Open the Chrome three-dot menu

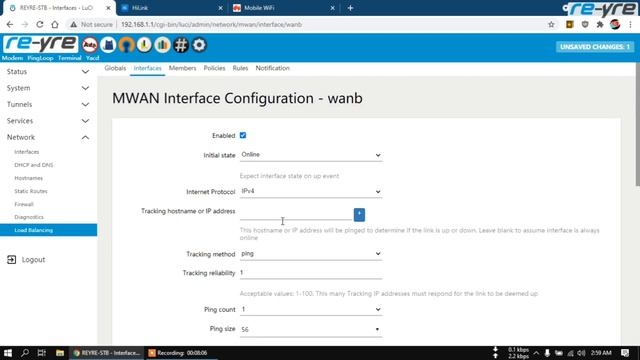631,24
